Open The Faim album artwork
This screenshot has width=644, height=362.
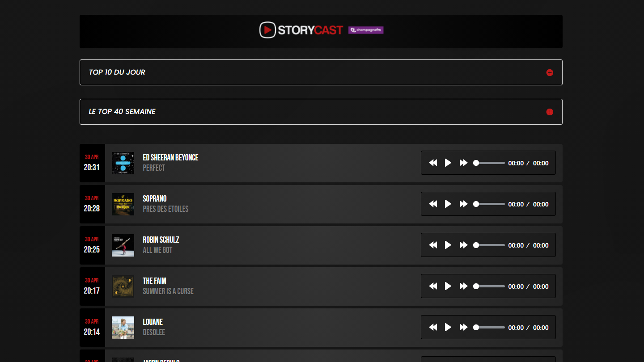pos(123,286)
